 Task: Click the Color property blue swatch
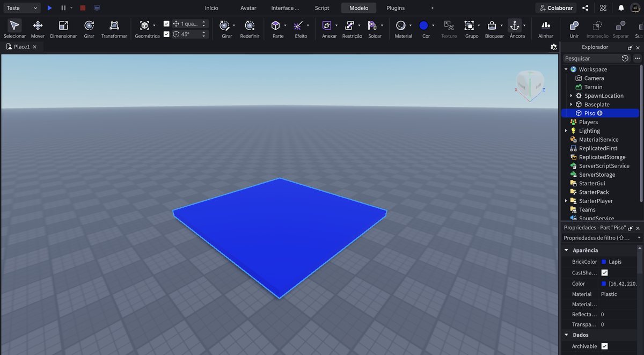[x=604, y=284]
